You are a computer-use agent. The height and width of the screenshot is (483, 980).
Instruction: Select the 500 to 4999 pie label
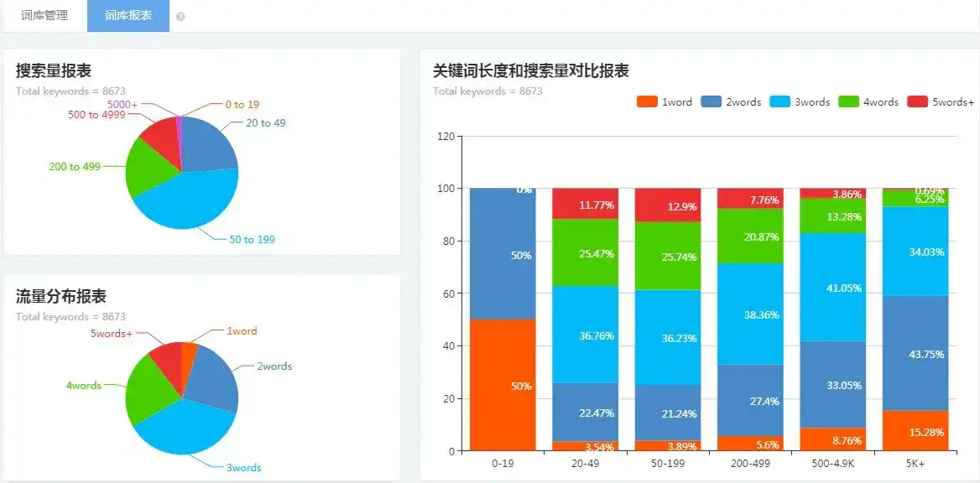tap(96, 115)
